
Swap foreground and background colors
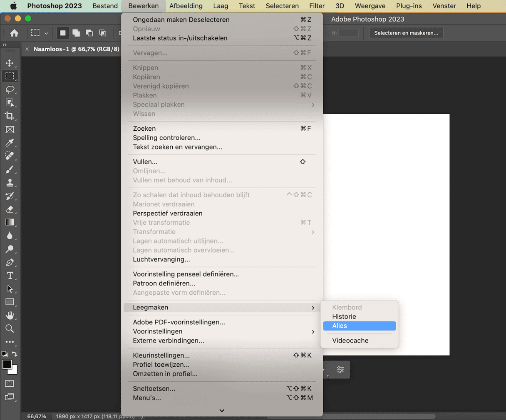(x=15, y=354)
